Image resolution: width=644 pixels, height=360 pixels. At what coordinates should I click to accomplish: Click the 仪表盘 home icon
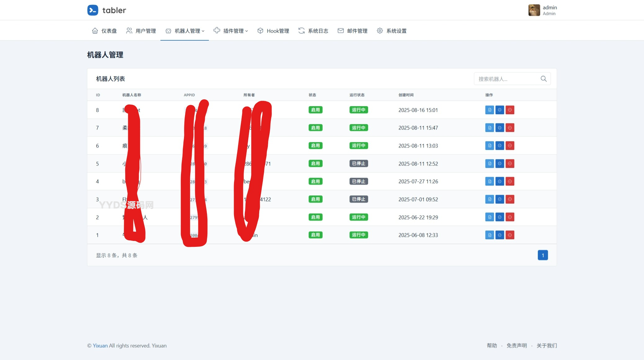(95, 30)
